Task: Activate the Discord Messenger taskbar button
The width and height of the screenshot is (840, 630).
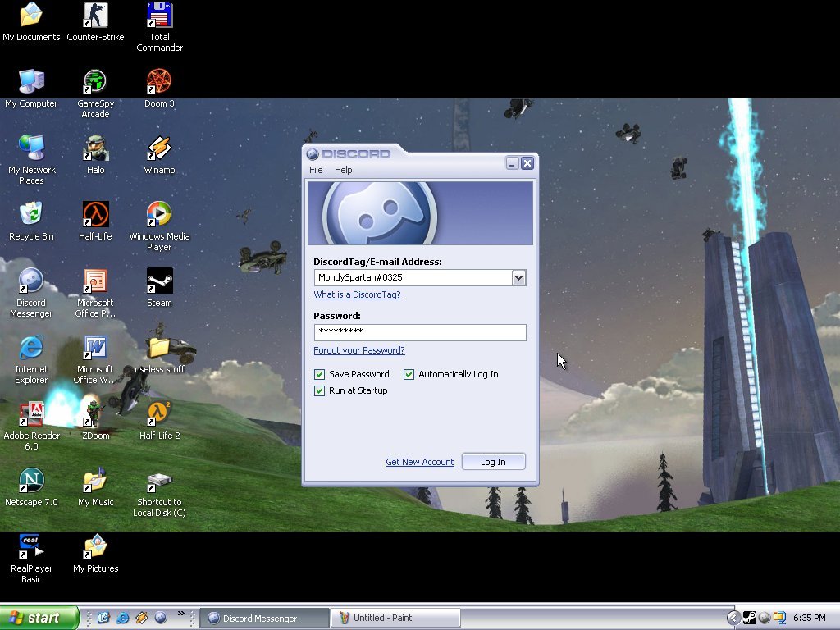Action: pyautogui.click(x=265, y=618)
